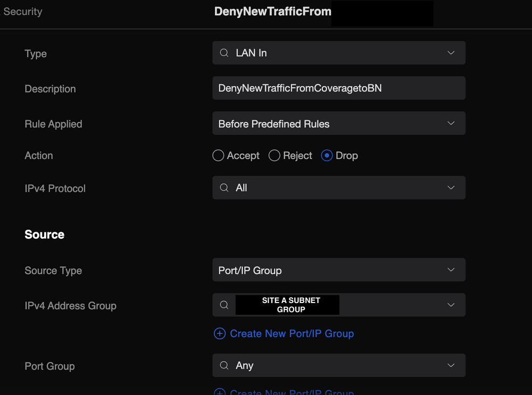Click the Security breadcrumb at the top
Image resolution: width=532 pixels, height=395 pixels.
[x=22, y=12]
